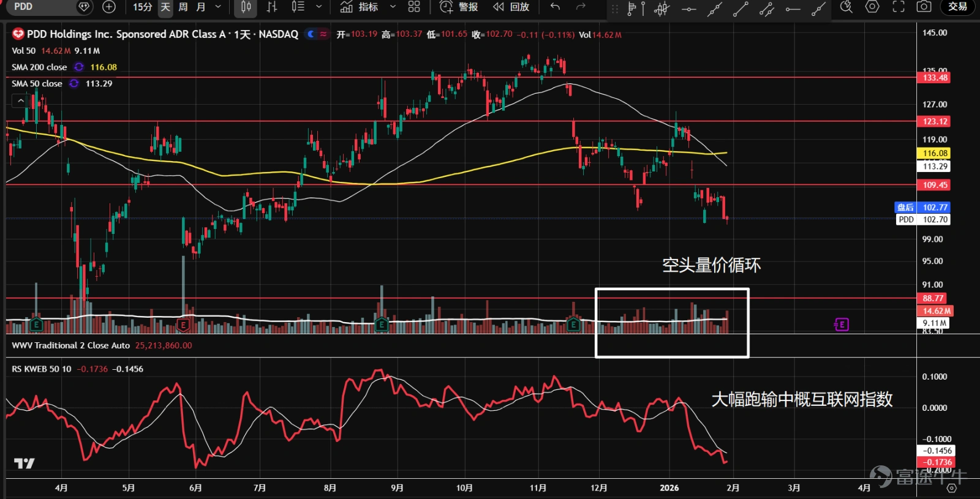Click the TradingView logo
980x499 pixels.
24,463
